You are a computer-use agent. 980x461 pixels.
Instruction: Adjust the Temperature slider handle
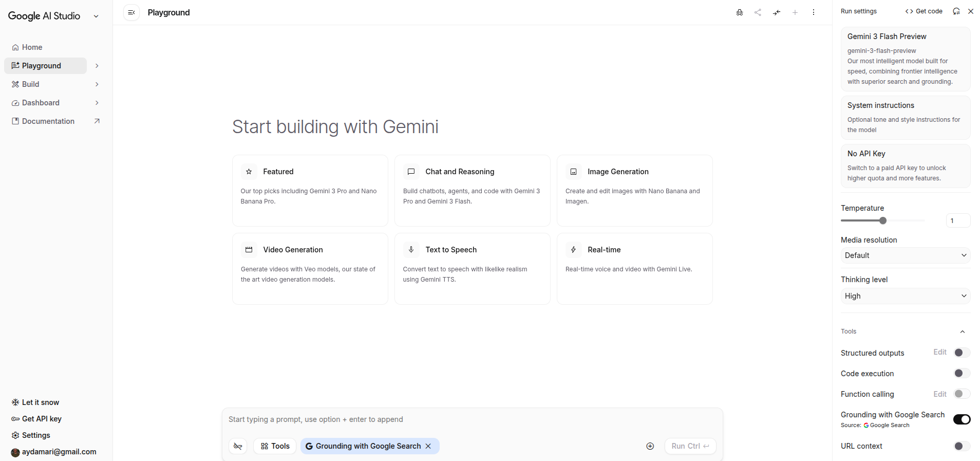click(882, 220)
